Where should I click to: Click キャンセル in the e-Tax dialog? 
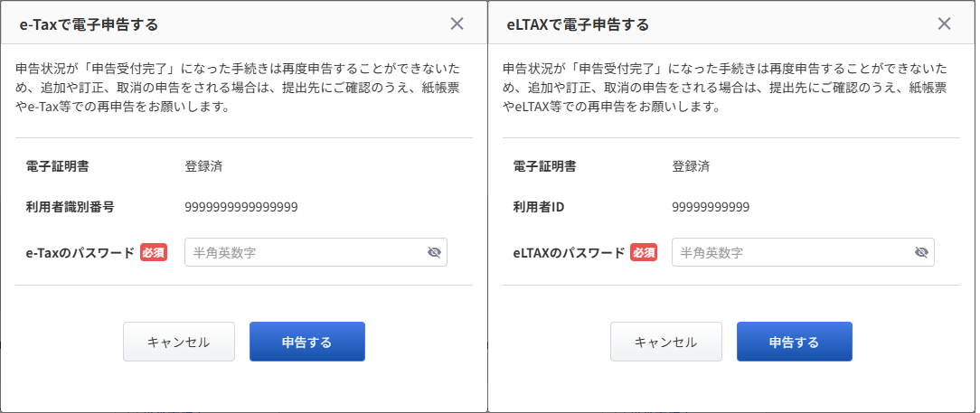tap(179, 342)
